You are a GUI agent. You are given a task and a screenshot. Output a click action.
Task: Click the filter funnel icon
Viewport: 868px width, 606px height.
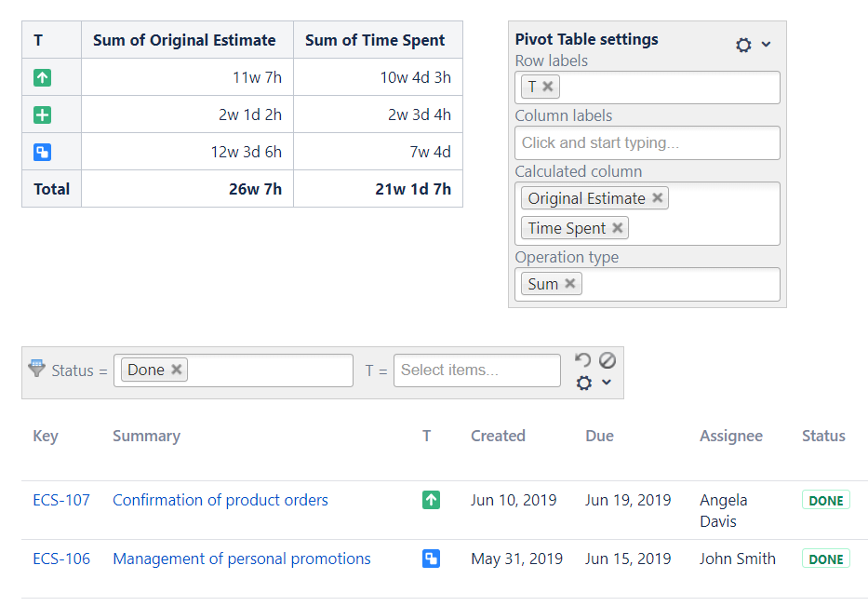click(x=37, y=369)
